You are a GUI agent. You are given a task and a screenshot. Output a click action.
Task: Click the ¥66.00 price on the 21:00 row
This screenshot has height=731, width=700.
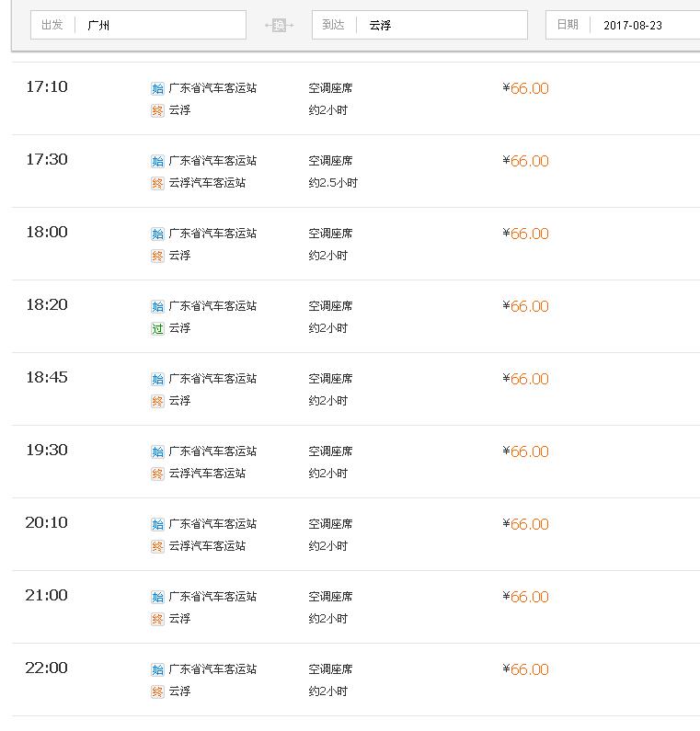[x=525, y=597]
